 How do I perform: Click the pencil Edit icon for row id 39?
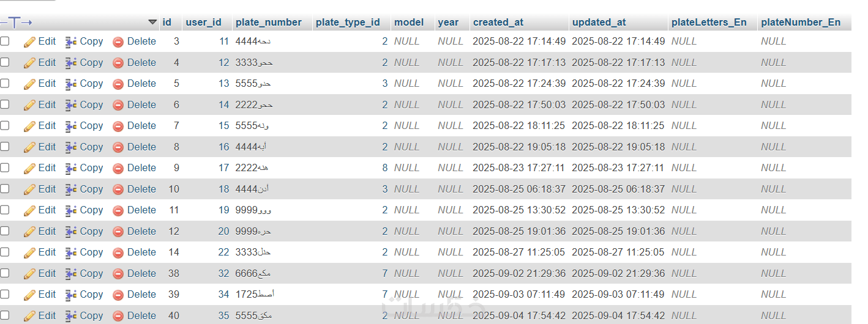[29, 295]
